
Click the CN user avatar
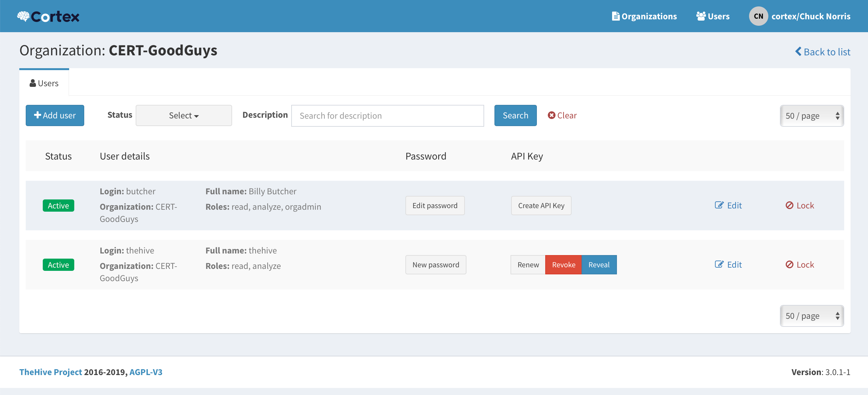758,16
